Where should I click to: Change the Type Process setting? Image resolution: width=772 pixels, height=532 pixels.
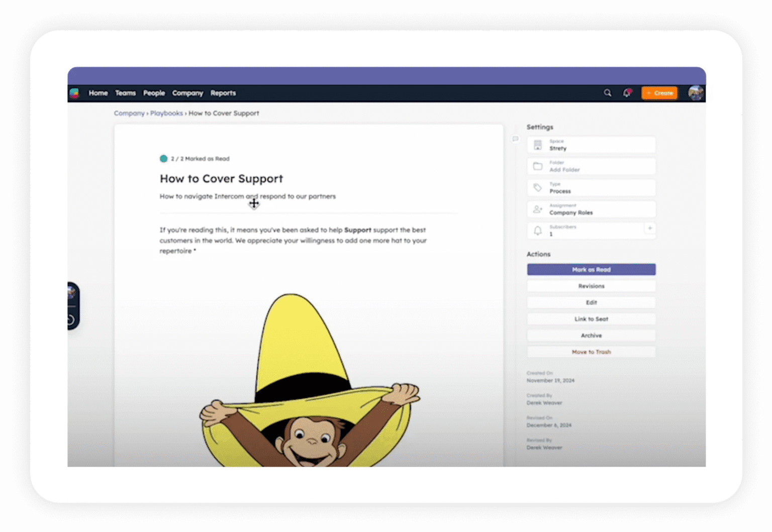tap(591, 188)
